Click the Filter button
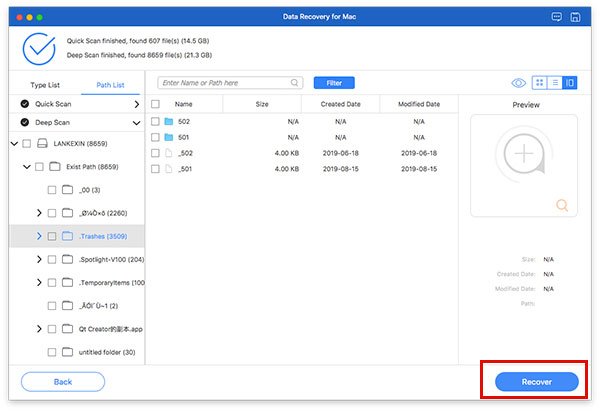 coord(334,83)
